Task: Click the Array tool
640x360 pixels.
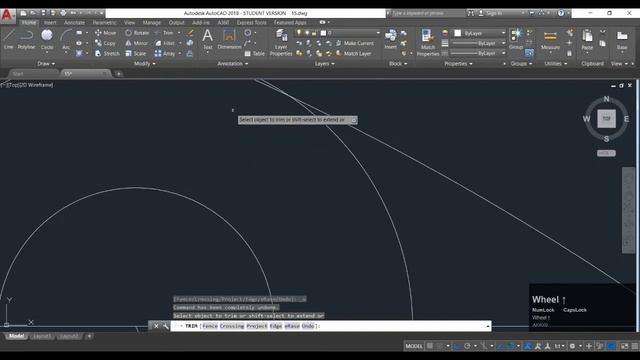Action: (165, 53)
